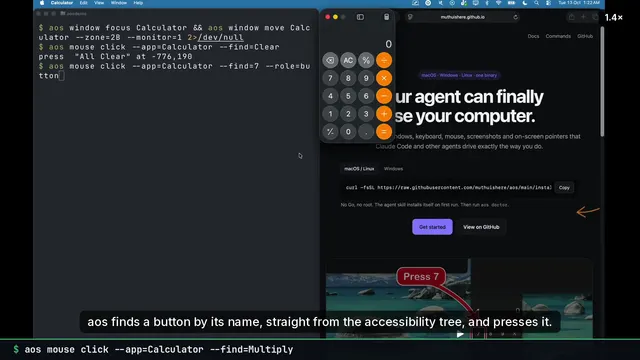Viewport: 640px width, 360px height.
Task: Open the Docs link in site header
Action: tap(533, 36)
